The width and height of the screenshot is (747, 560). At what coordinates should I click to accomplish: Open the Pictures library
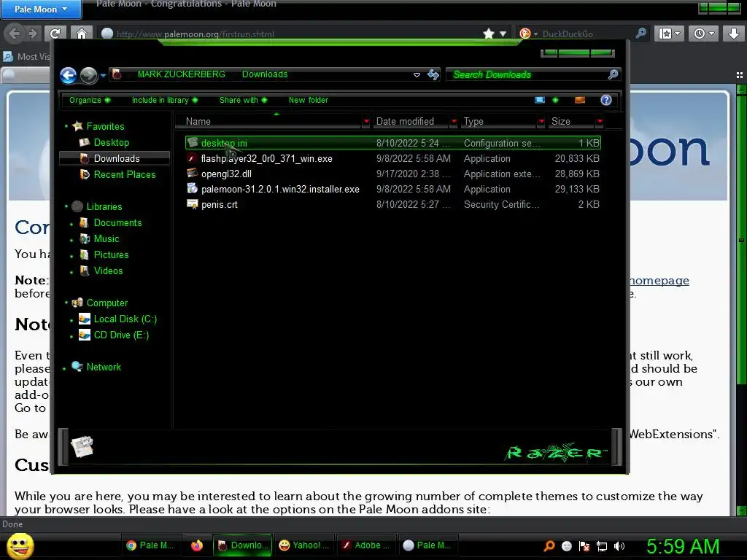coord(111,254)
